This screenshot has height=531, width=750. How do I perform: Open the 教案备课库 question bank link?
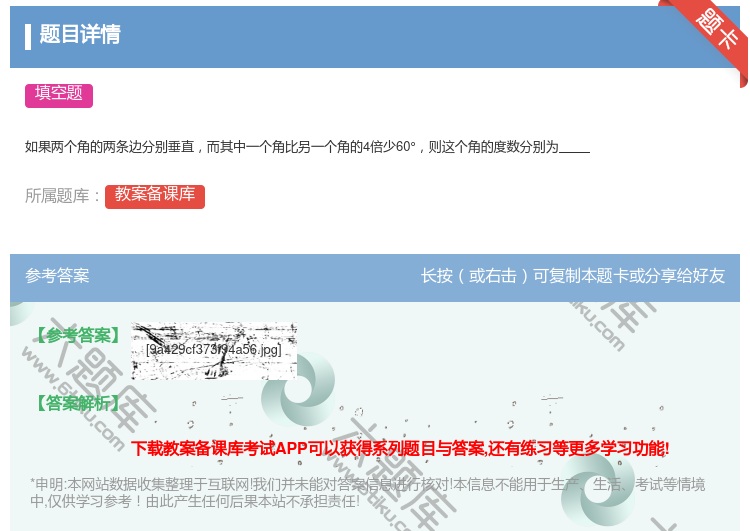click(x=155, y=196)
